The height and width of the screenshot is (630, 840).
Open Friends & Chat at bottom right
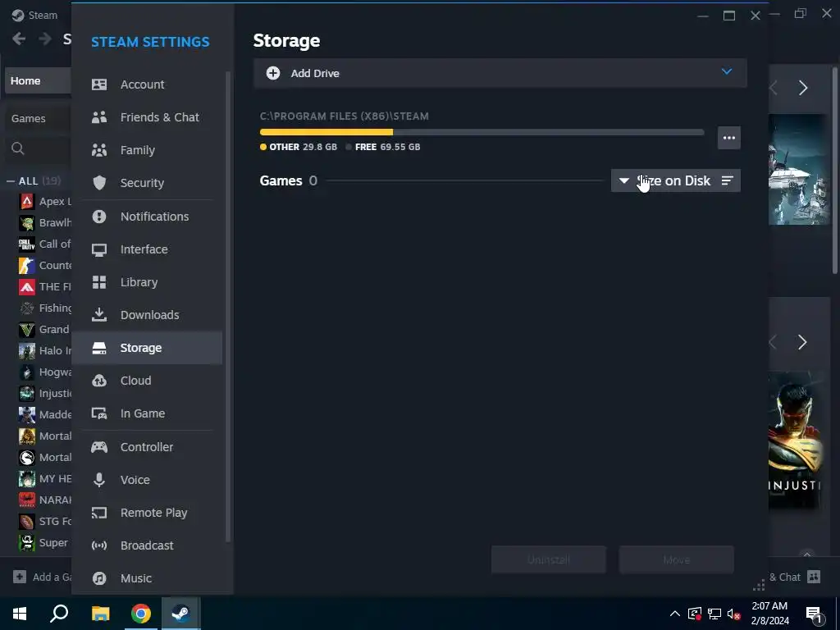(795, 577)
